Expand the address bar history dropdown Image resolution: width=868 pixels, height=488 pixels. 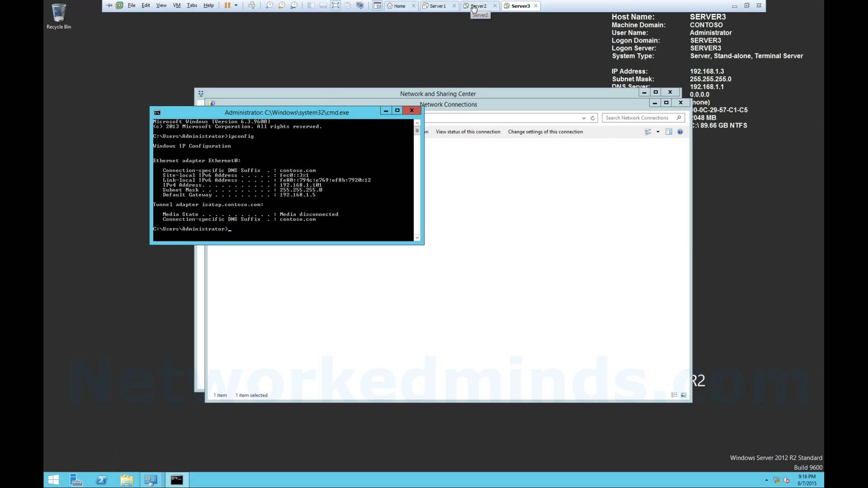click(584, 118)
